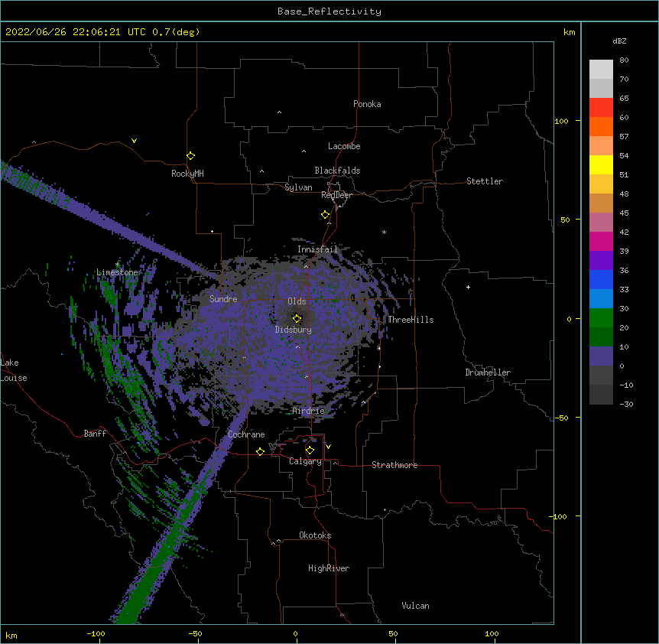The width and height of the screenshot is (659, 644).
Task: Click the yellow diamond marker below RedDeer
Action: pos(326,215)
